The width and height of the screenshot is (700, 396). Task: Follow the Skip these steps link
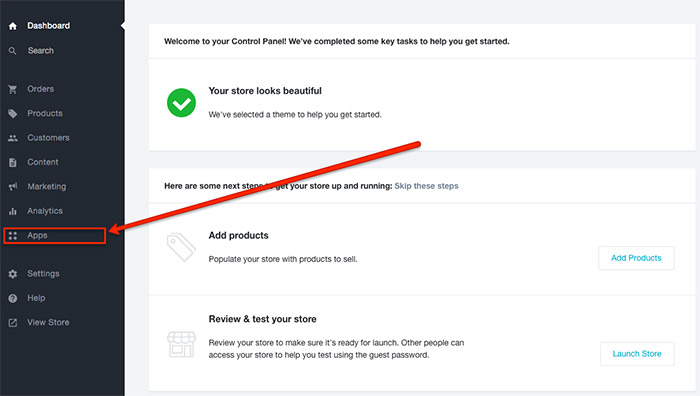pyautogui.click(x=426, y=186)
